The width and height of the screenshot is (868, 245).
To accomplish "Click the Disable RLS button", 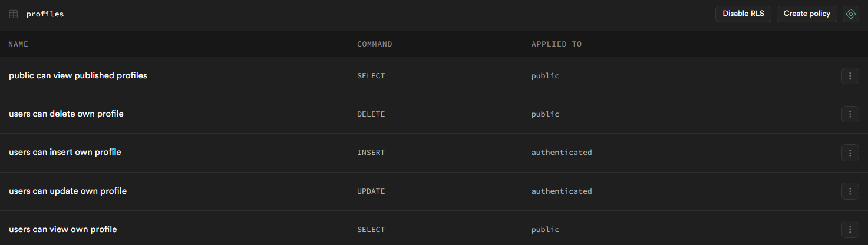I will pos(743,14).
